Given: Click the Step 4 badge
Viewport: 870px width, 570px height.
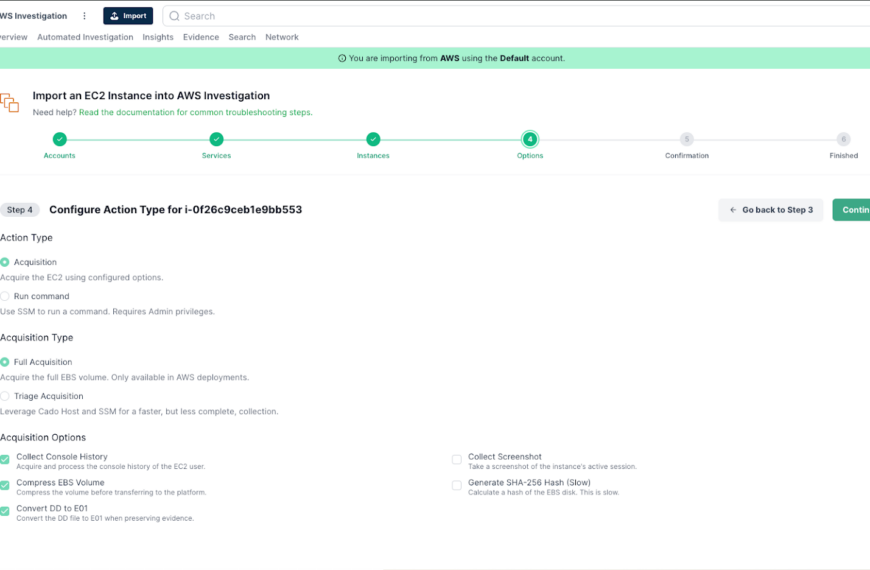Looking at the screenshot, I should pyautogui.click(x=19, y=210).
